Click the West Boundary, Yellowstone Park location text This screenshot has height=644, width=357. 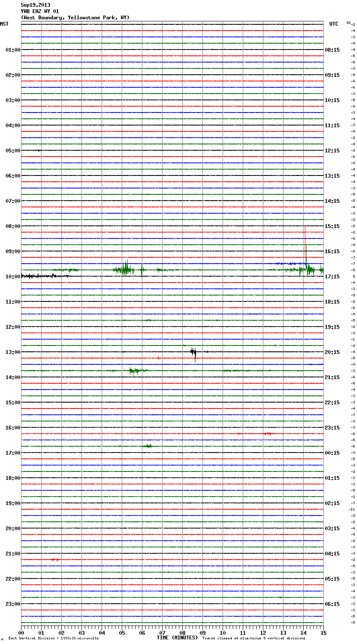coord(75,18)
